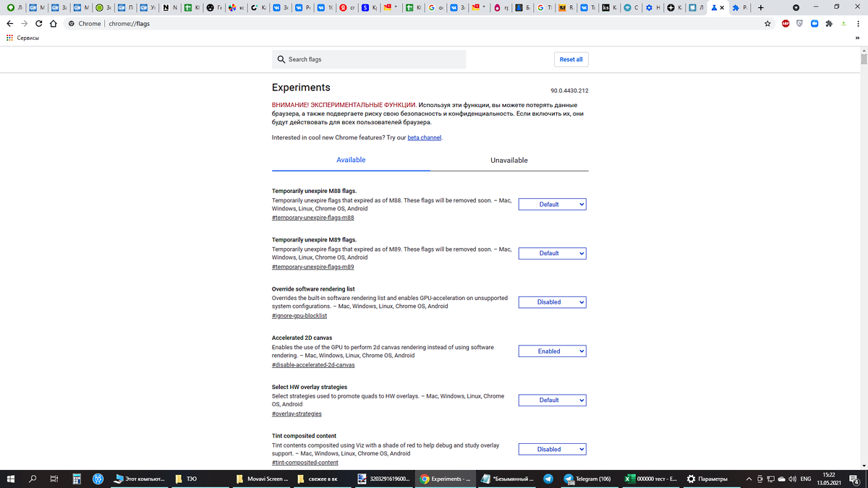Open the AdBlock extension icon
This screenshot has width=868, height=488.
click(786, 23)
